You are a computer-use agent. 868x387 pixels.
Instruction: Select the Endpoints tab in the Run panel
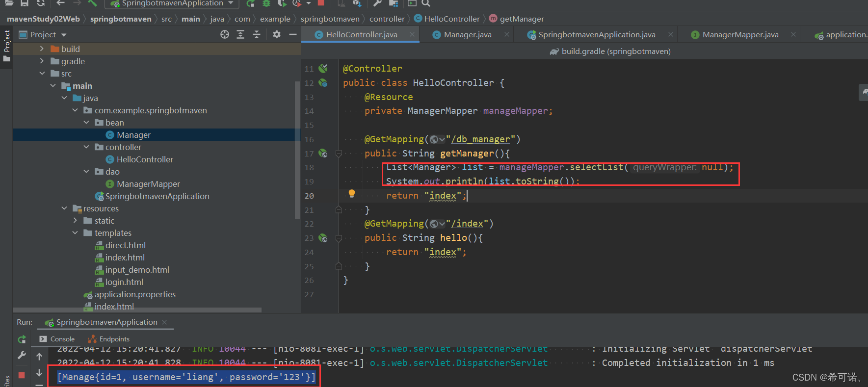point(108,339)
